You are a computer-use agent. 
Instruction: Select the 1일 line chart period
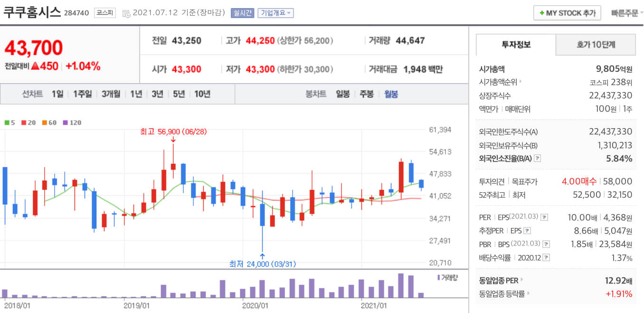(57, 94)
